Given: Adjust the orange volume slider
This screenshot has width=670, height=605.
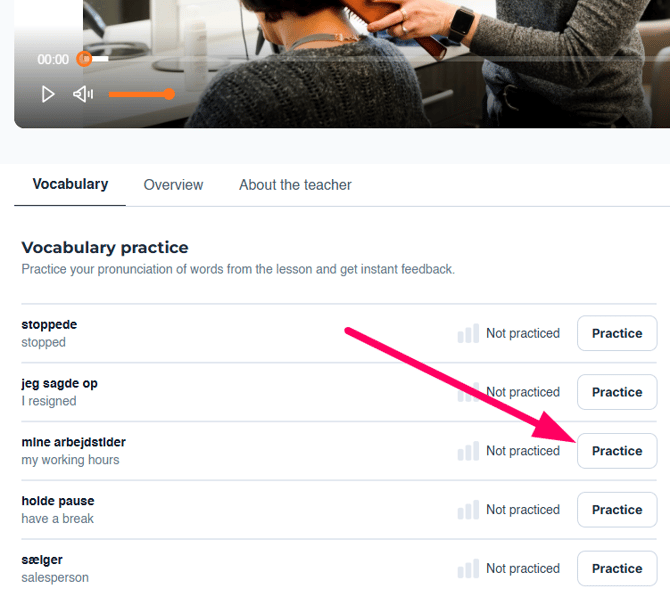Looking at the screenshot, I should 140,94.
